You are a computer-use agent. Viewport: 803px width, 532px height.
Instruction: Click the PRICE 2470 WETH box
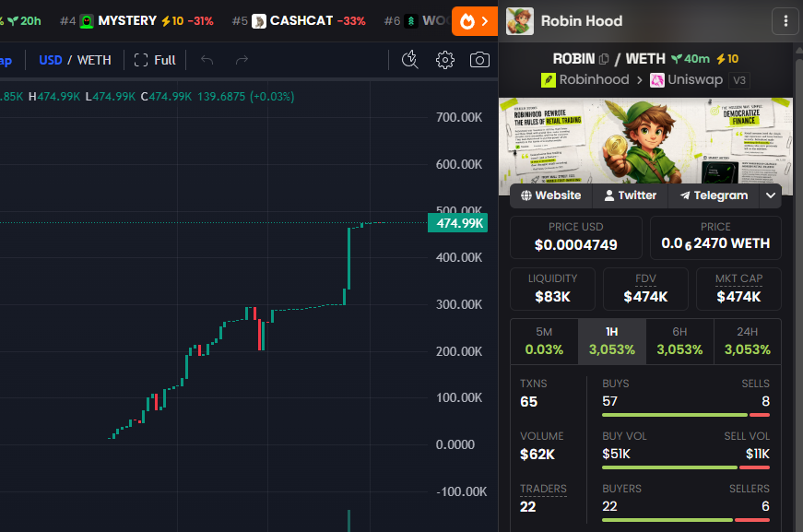tap(715, 238)
